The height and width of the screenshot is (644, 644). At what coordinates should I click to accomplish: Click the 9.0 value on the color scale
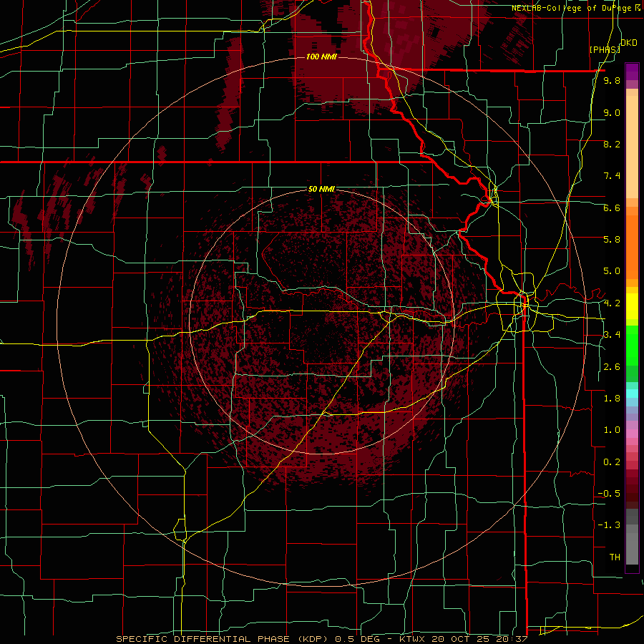(x=612, y=113)
